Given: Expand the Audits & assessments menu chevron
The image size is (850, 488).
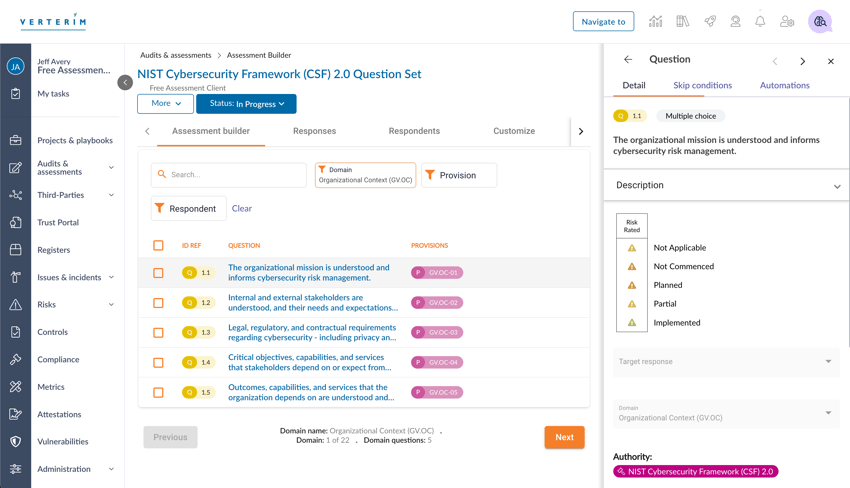Looking at the screenshot, I should click(111, 168).
